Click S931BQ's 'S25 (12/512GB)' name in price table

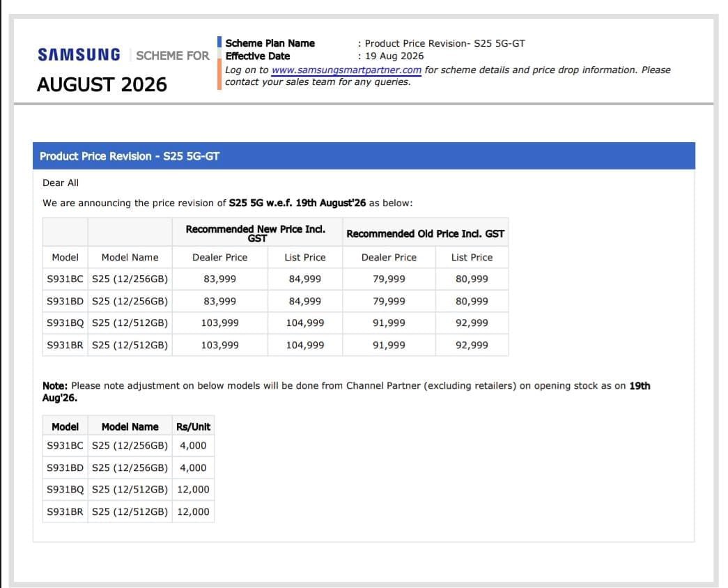point(130,323)
